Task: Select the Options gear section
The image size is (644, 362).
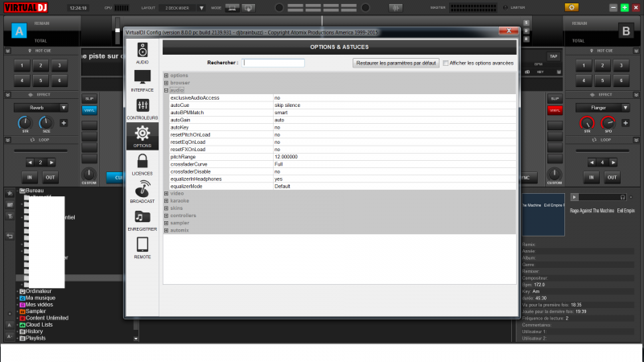Action: click(142, 136)
